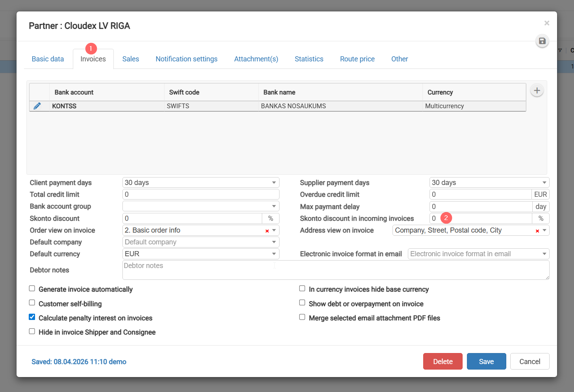
Task: Click the Bank name column header
Action: pos(341,92)
